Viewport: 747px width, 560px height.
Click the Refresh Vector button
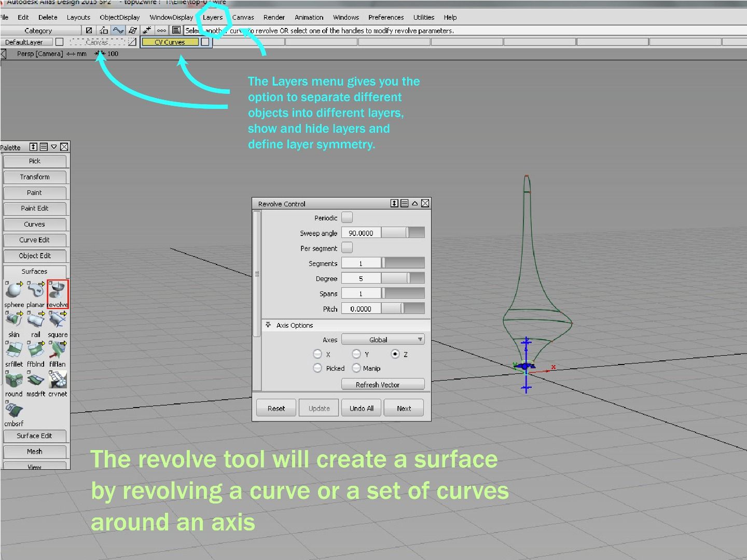pos(383,384)
